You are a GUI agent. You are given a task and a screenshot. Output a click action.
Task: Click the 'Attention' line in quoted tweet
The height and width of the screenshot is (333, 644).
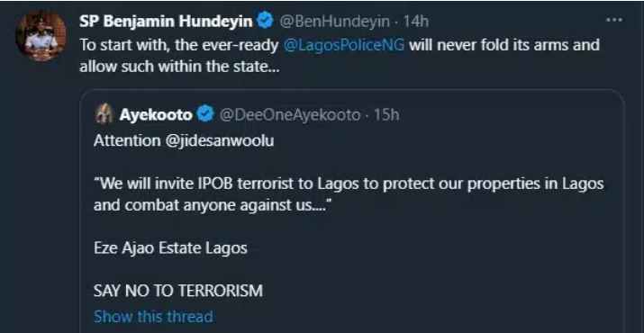coord(184,140)
